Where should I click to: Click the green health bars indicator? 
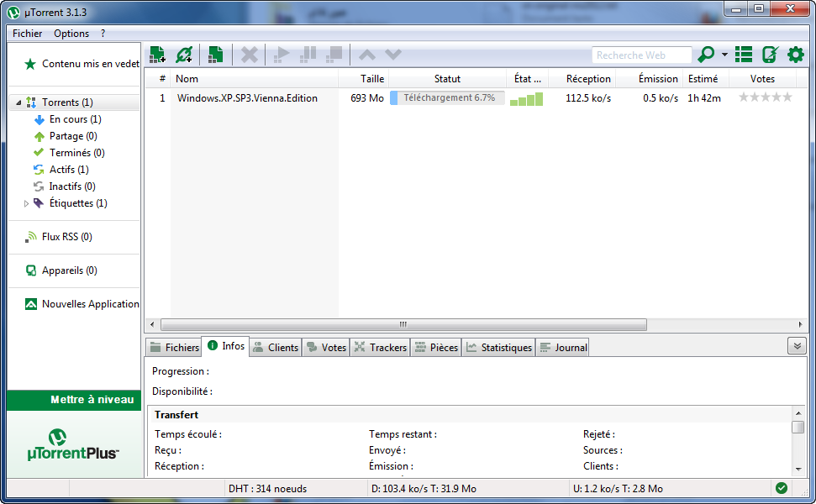(527, 99)
